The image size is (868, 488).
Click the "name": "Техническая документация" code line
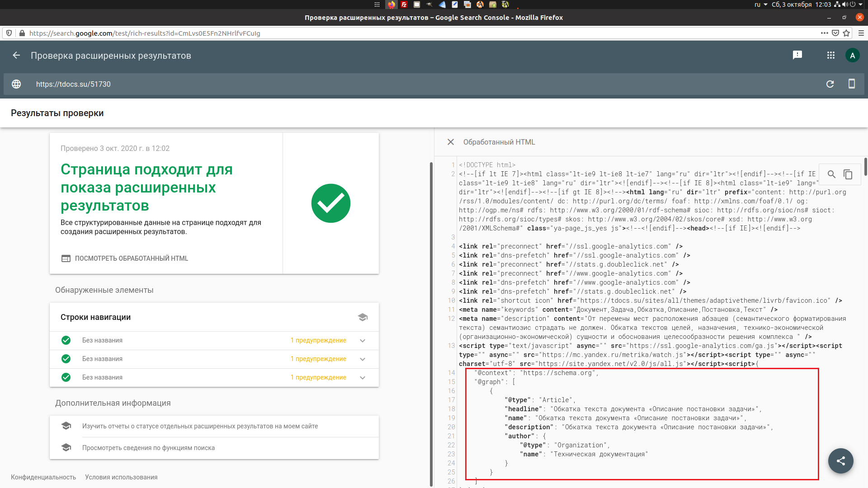(584, 454)
